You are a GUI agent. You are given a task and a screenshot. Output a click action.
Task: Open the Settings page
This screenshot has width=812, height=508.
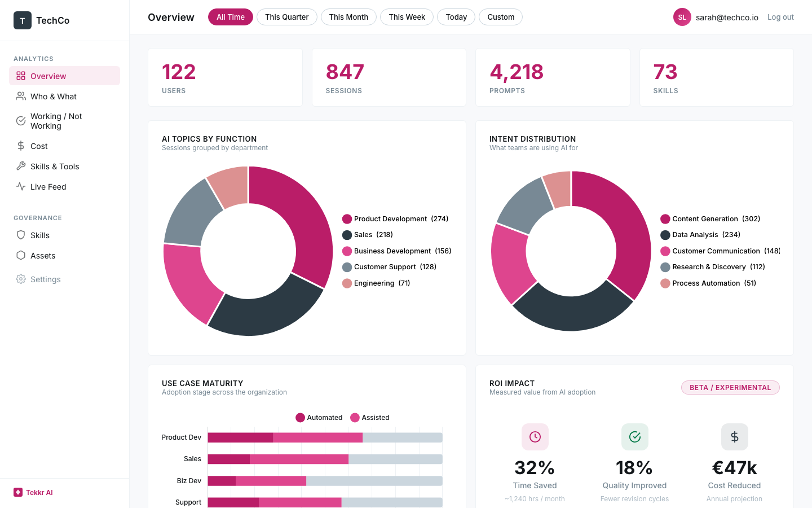[x=45, y=279]
